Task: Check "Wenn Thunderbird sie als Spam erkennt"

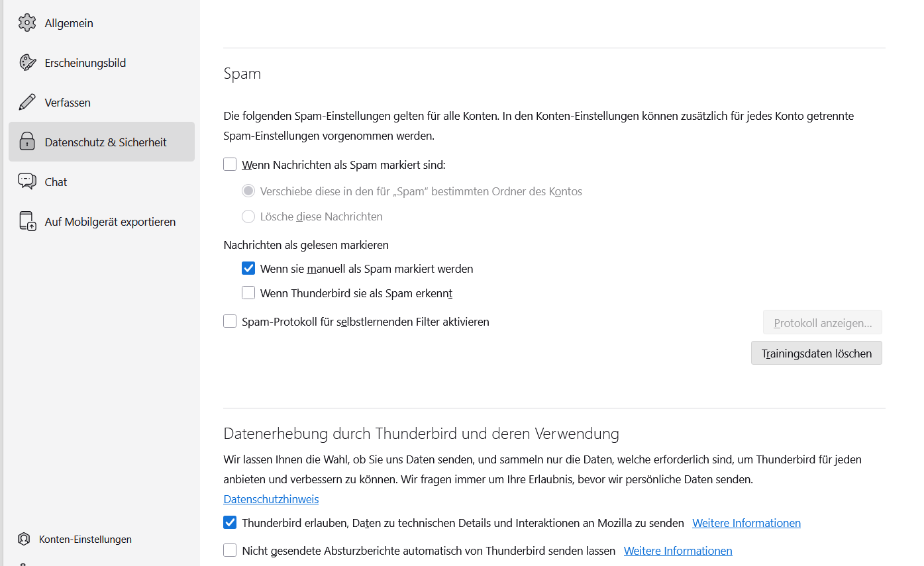Action: 248,293
